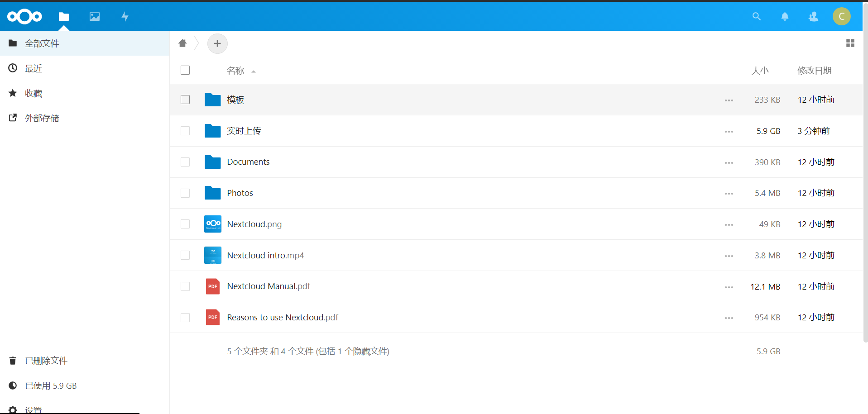Select the 实时上传 row checkbox

(185, 131)
